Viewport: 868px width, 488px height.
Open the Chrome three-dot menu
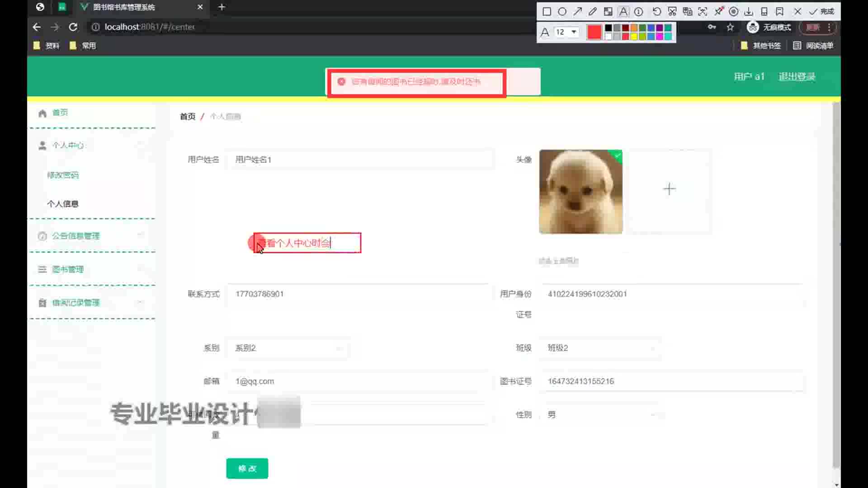tap(829, 27)
